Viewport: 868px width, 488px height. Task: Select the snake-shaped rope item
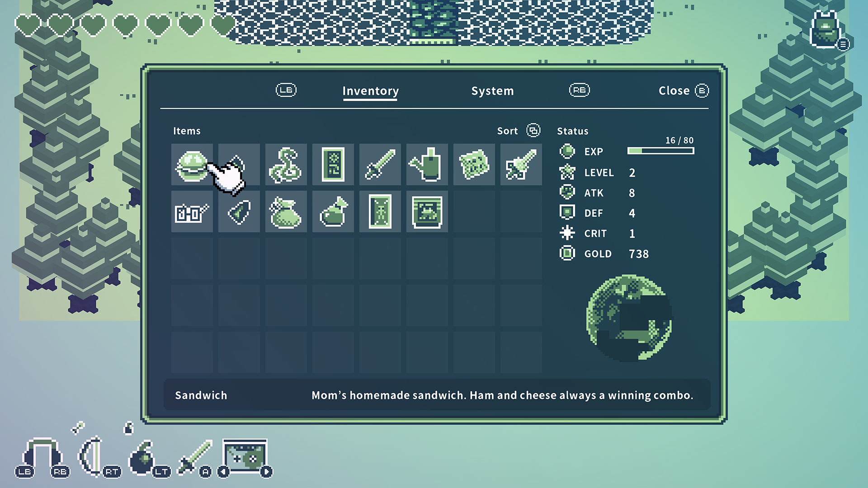(x=286, y=165)
